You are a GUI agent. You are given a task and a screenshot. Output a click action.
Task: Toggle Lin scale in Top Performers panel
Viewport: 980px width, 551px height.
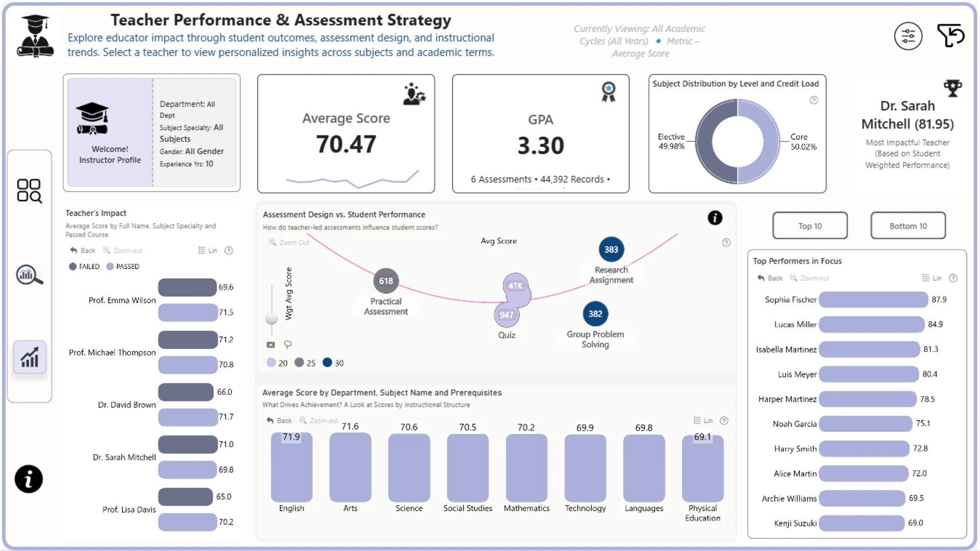tap(932, 278)
